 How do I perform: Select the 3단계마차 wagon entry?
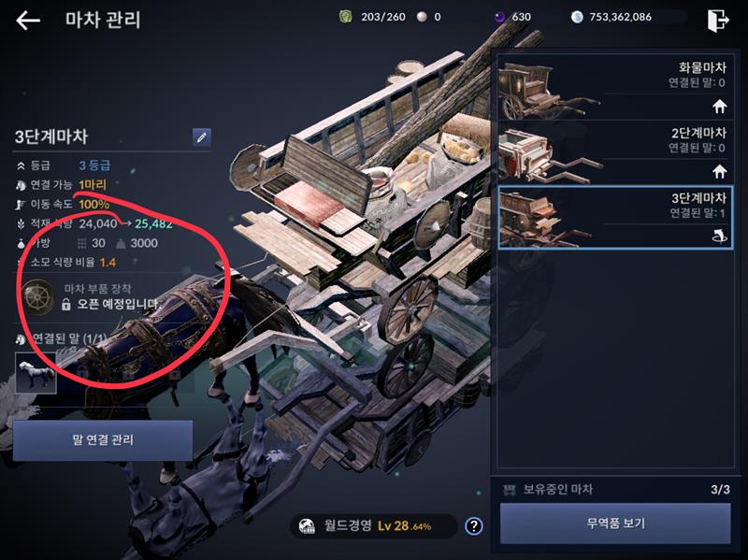[615, 218]
